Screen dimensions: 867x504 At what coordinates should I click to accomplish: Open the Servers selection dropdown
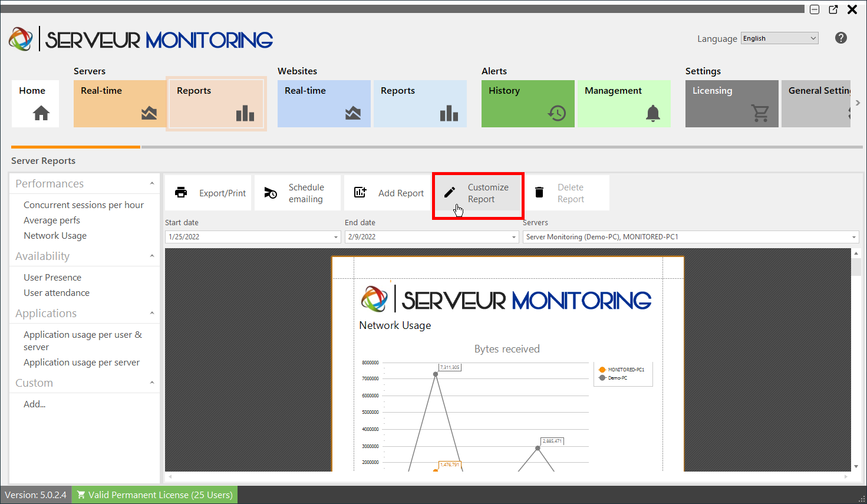853,237
